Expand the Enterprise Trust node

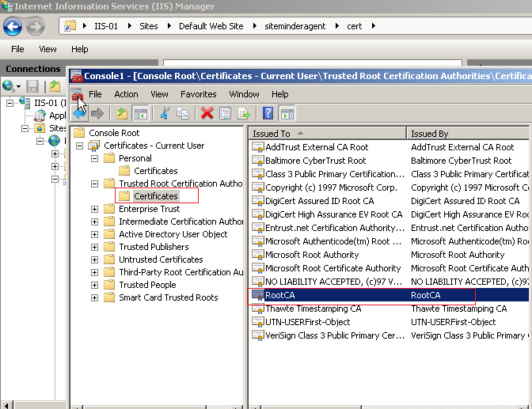pos(95,210)
